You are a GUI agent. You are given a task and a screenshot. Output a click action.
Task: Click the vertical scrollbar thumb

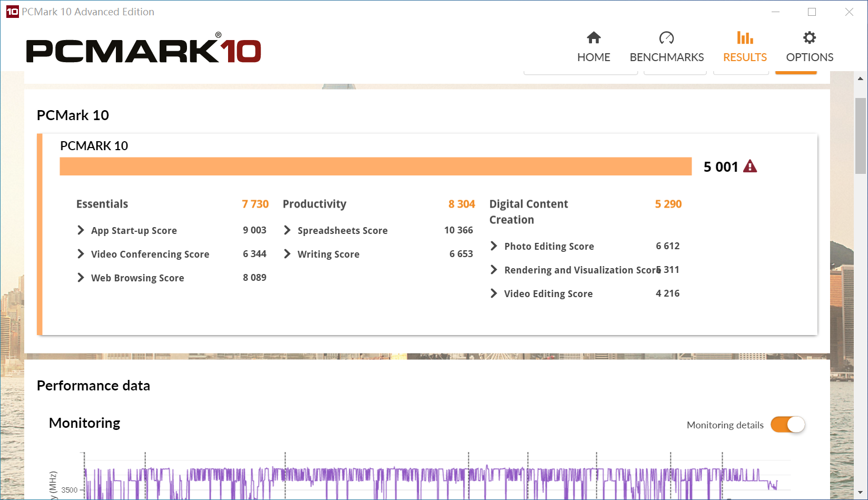[861, 136]
